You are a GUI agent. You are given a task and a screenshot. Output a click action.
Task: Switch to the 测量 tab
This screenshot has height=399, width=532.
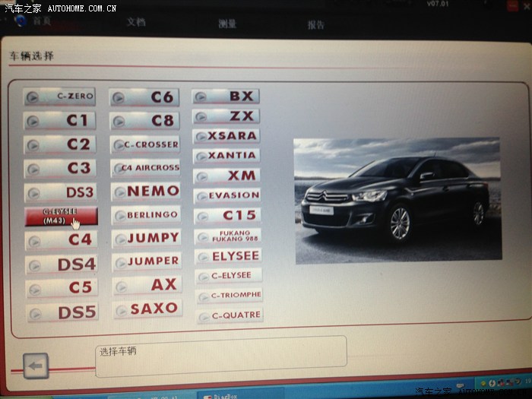tap(227, 24)
